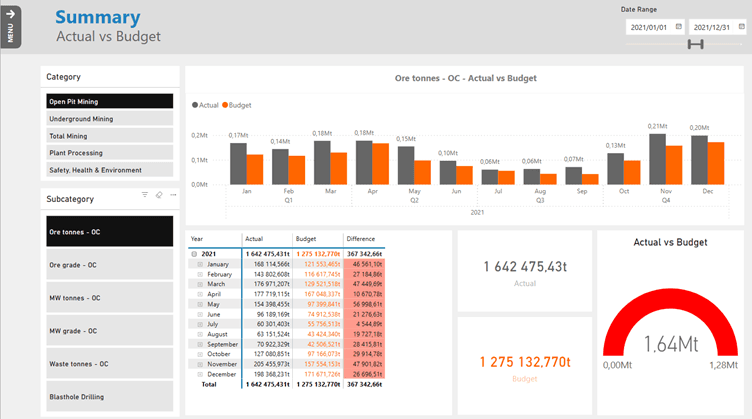Select Open Pit Mining category
The image size is (752, 419).
[110, 101]
